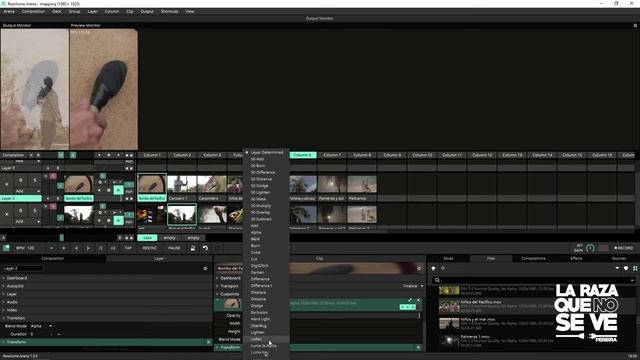
Task: Toggle the metronome icon
Action: click(193, 248)
